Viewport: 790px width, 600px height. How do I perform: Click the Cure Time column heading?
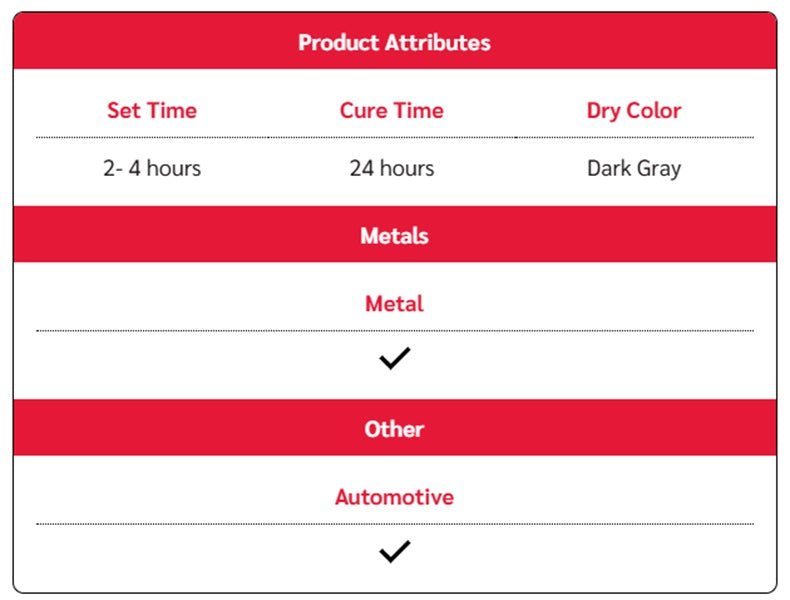coord(391,110)
